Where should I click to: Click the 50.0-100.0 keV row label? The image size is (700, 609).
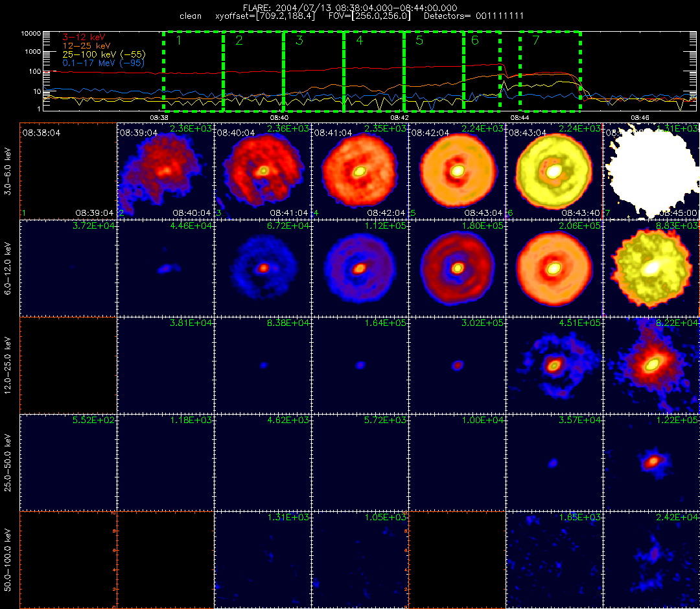point(8,560)
